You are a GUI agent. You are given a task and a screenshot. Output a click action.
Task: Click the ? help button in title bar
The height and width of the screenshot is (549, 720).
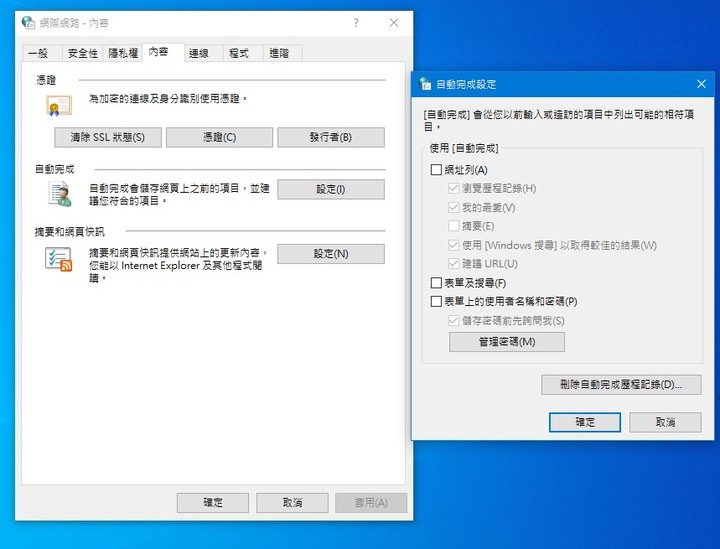pyautogui.click(x=356, y=22)
